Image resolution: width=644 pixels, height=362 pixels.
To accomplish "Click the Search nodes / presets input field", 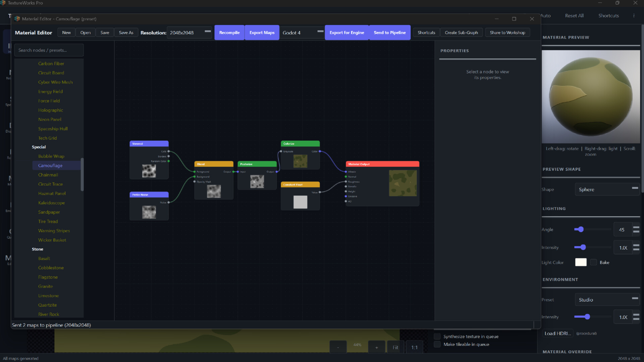I will click(49, 50).
